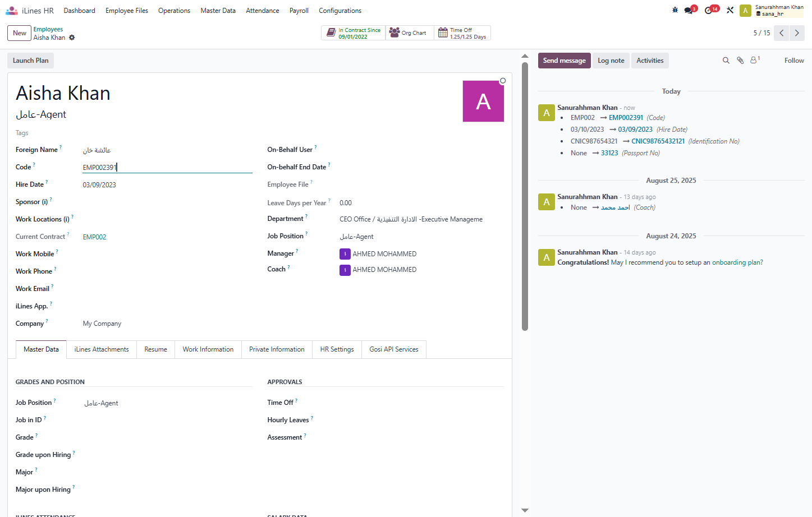Click the Launch Plan button

pyautogui.click(x=31, y=61)
